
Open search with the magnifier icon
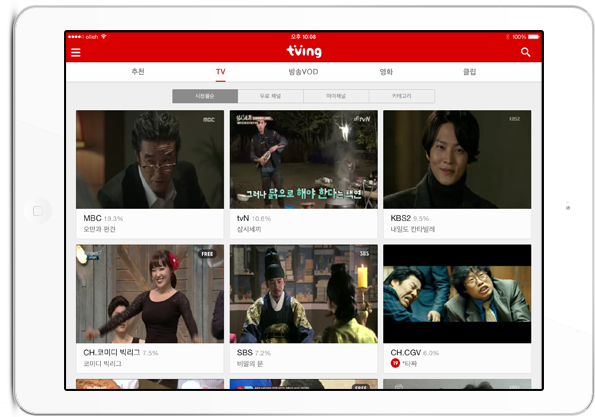pos(525,52)
